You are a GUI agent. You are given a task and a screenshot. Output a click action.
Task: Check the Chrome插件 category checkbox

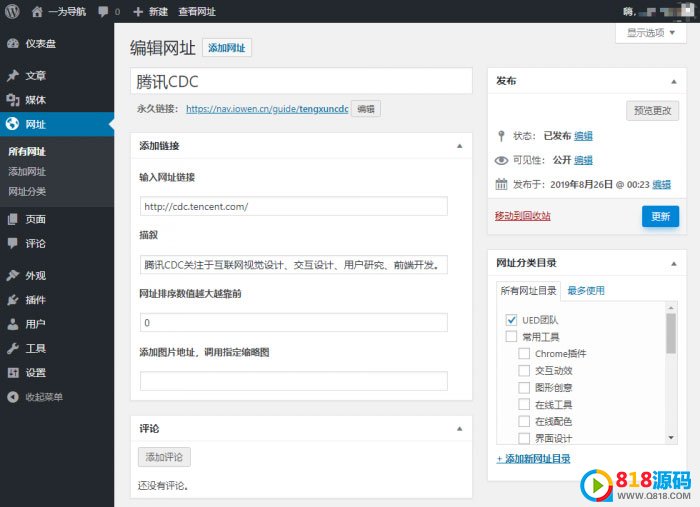pyautogui.click(x=524, y=353)
